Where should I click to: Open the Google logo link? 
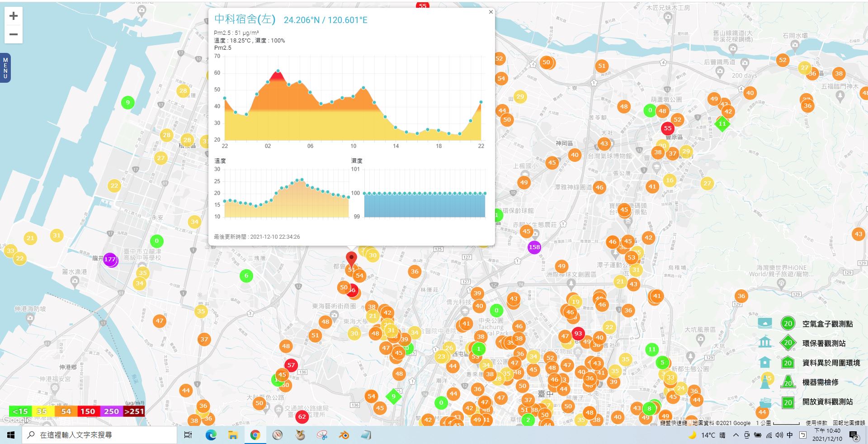17,420
